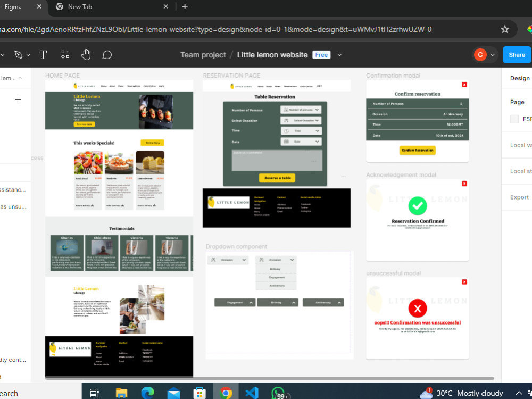Select the Hand tool
Screen dimensions: 532x399
[86, 55]
